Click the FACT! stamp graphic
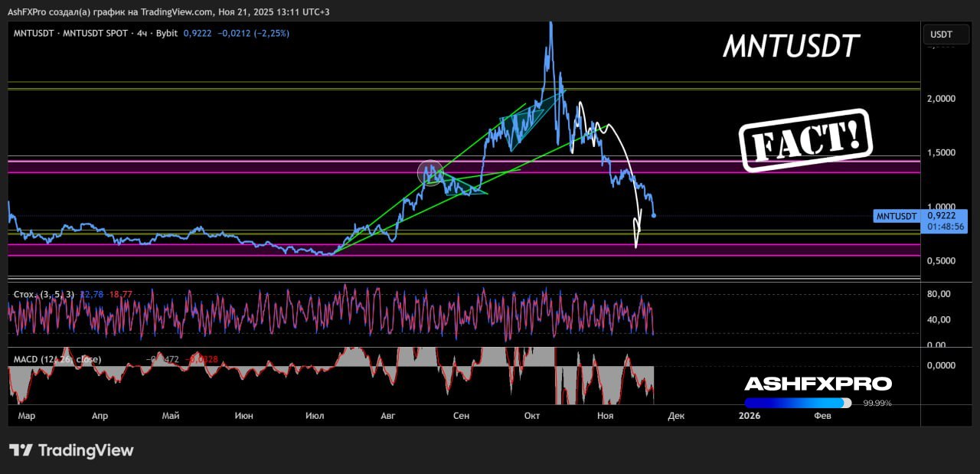This screenshot has height=474, width=980. pos(805,142)
